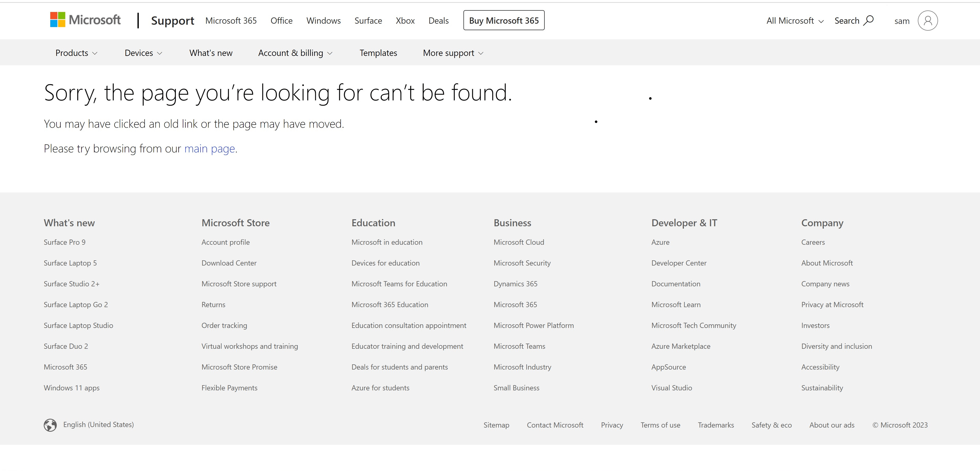The image size is (980, 471).
Task: Open the Devices dropdown
Action: (143, 53)
